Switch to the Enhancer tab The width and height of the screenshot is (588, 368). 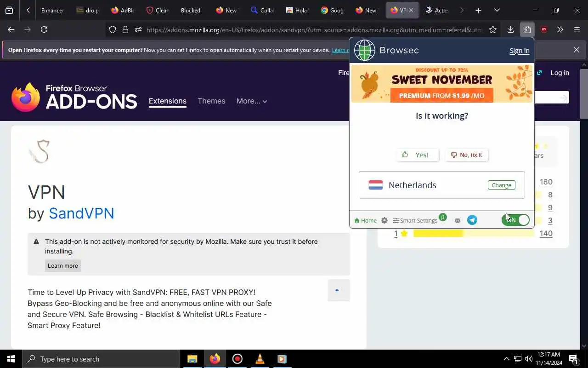click(x=52, y=10)
